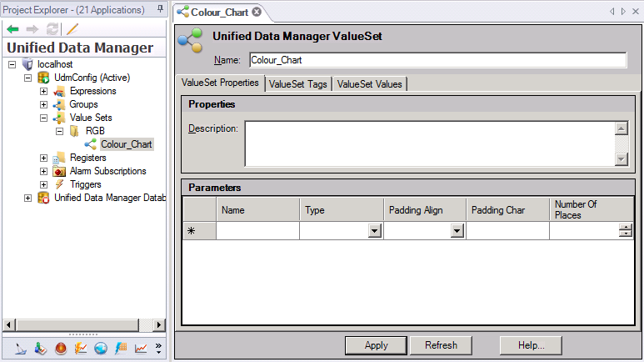Switch to the ValueSet Tags tab
Image resolution: width=644 pixels, height=362 pixels.
pos(299,84)
